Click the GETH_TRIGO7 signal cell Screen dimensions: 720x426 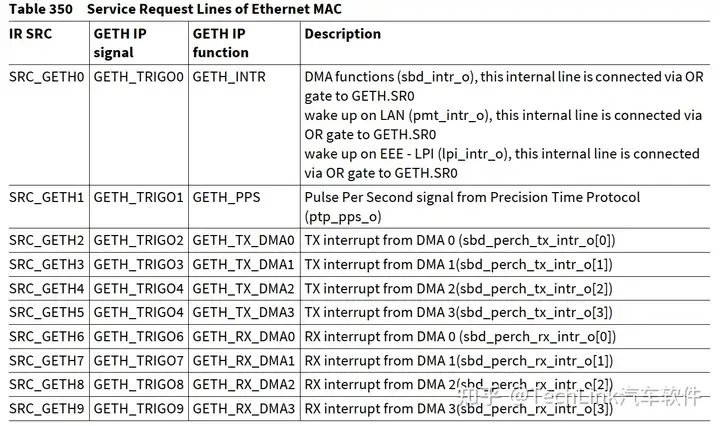click(x=139, y=360)
